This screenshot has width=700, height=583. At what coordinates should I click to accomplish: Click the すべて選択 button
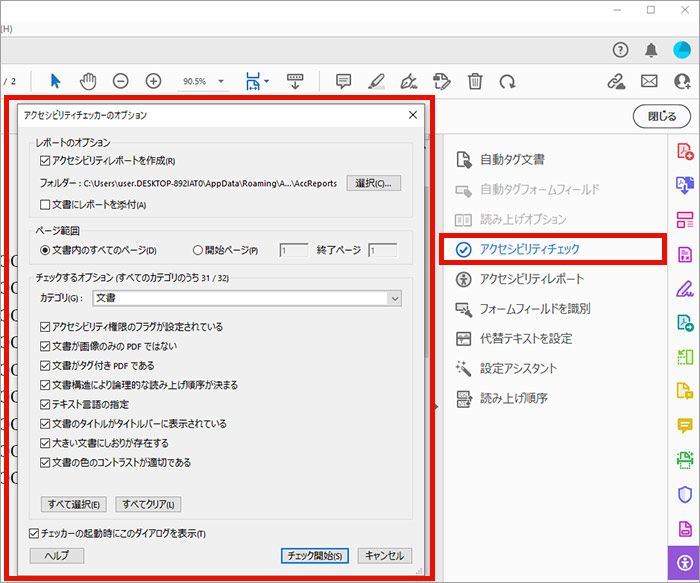[74, 504]
